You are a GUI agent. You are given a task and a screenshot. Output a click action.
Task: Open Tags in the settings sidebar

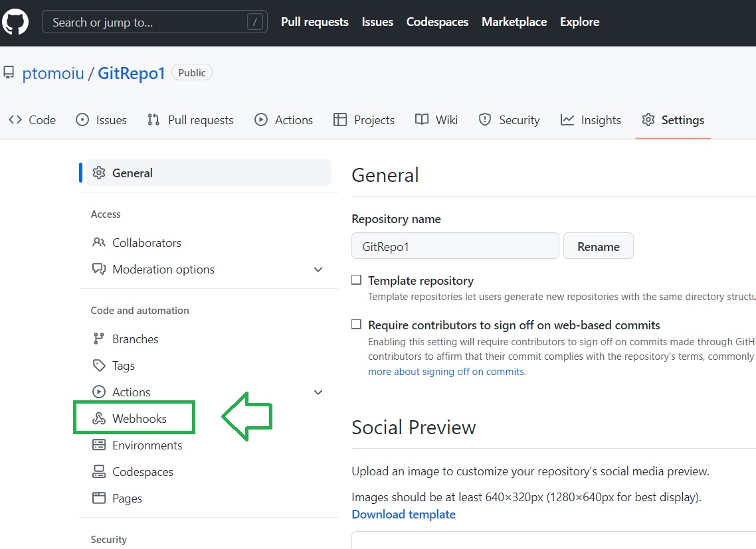pyautogui.click(x=209, y=365)
